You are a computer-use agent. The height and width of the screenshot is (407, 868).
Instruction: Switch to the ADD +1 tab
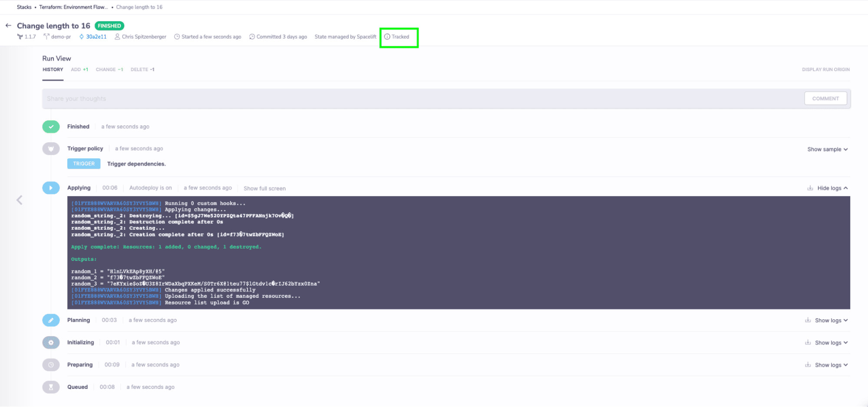(79, 70)
